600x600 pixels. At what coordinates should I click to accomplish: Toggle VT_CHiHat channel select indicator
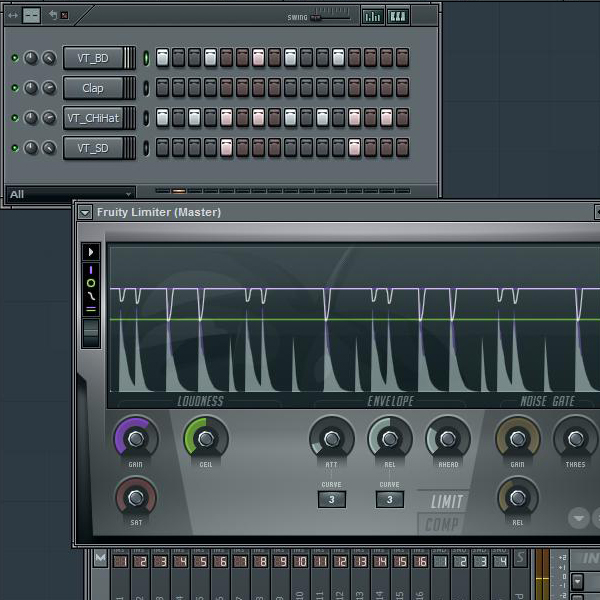click(146, 118)
